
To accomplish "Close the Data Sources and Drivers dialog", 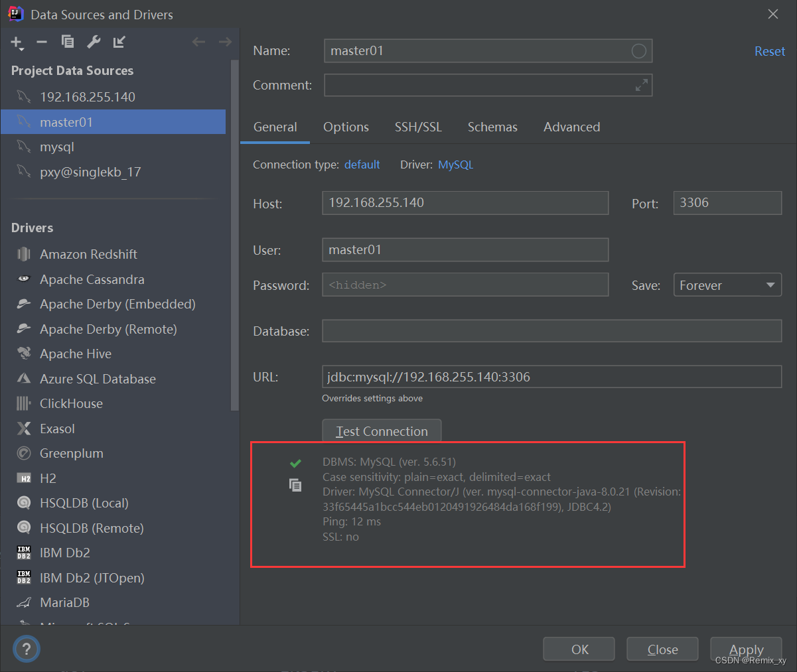I will [x=773, y=14].
